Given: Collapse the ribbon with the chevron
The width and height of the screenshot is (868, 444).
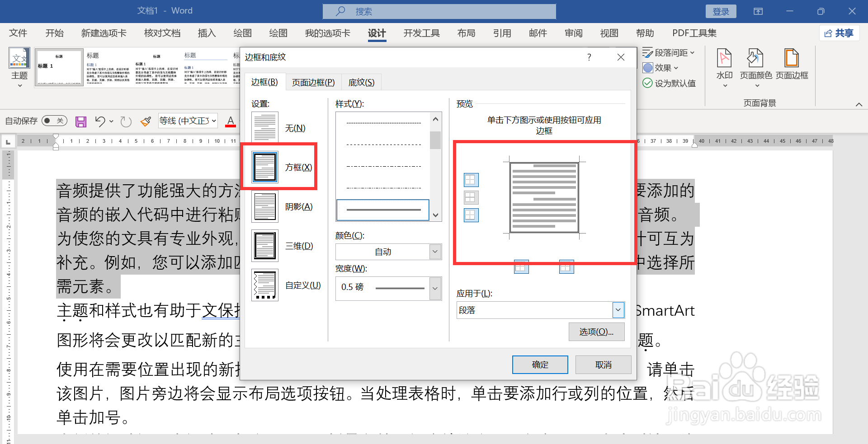Looking at the screenshot, I should pos(859,104).
